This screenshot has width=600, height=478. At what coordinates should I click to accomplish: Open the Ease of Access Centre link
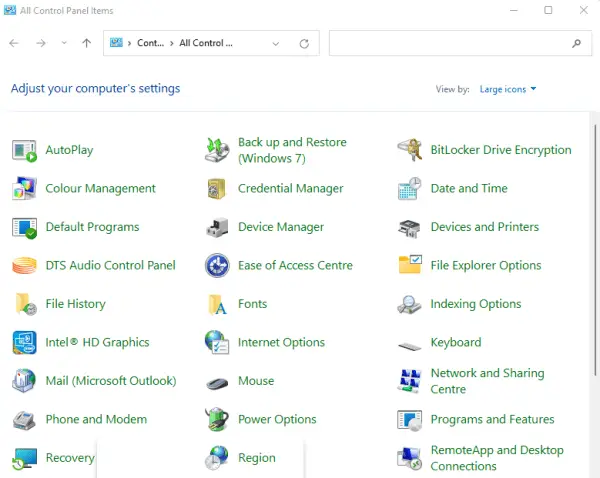[295, 265]
